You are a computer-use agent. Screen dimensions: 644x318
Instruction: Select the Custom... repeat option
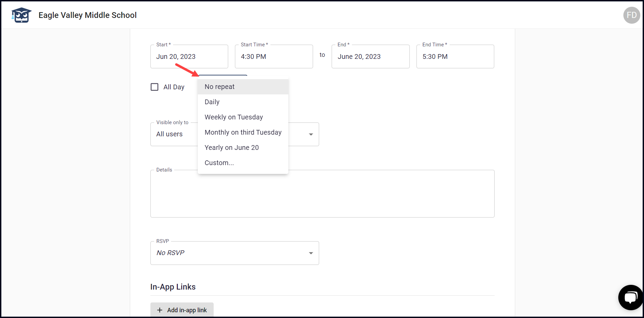point(243,163)
